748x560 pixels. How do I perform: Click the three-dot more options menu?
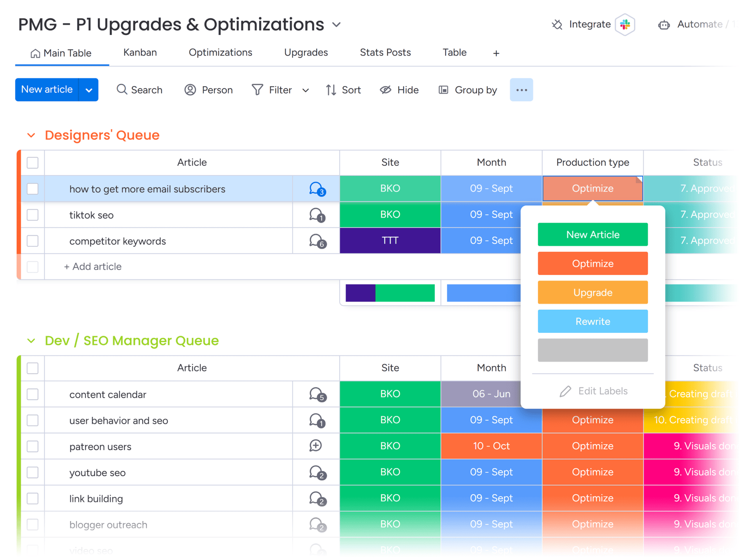pyautogui.click(x=521, y=90)
